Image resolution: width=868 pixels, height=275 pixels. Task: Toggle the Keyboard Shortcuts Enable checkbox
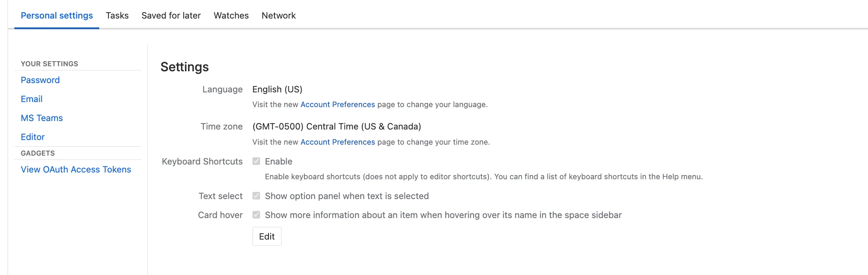(x=256, y=161)
